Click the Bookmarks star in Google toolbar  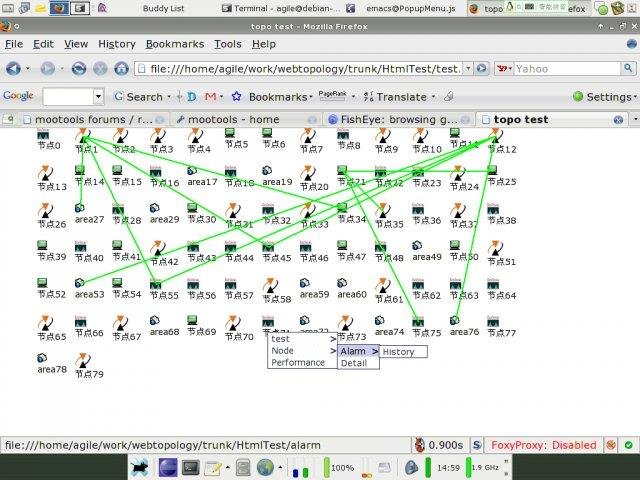point(236,97)
